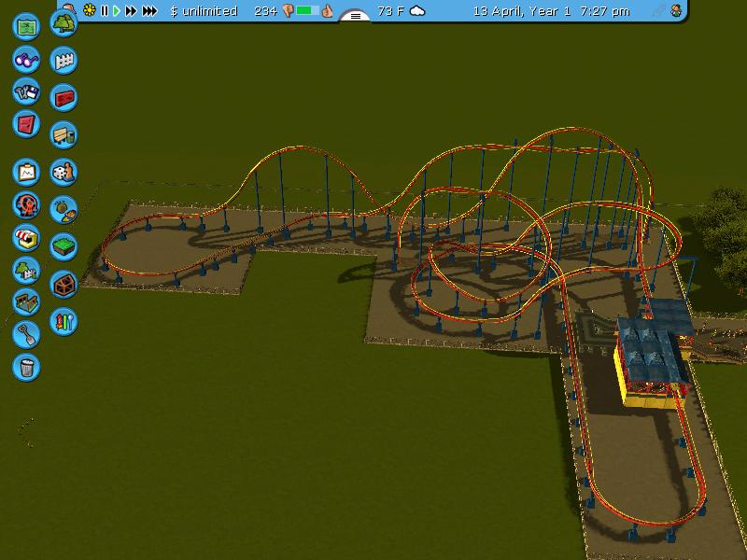Click the trash can delete tool
747x560 pixels.
click(x=27, y=366)
